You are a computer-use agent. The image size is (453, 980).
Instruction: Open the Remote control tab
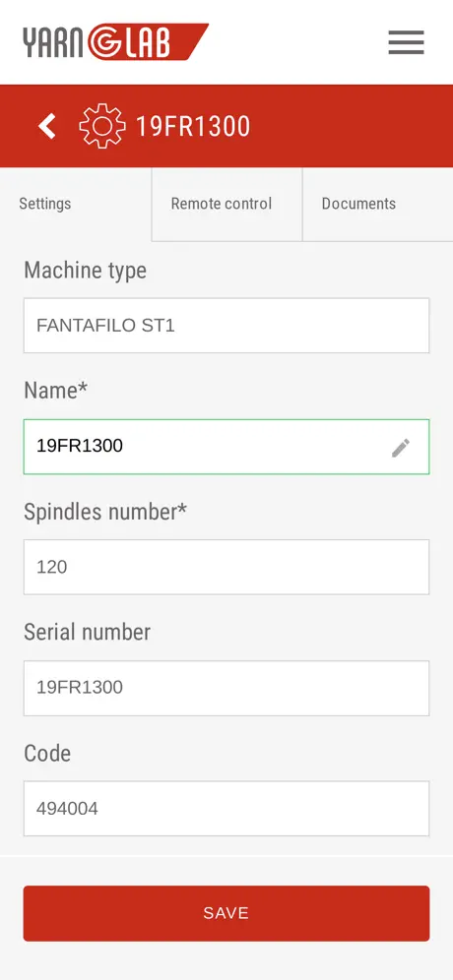click(x=222, y=204)
